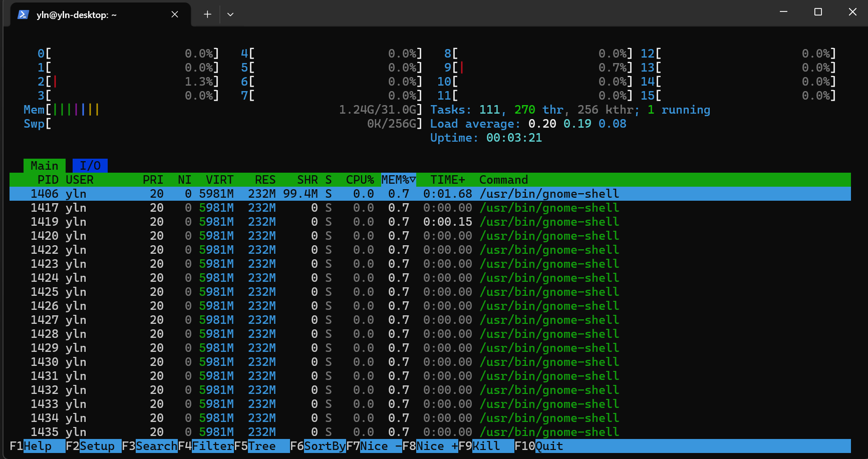Open a new terminal tab
This screenshot has width=868, height=459.
coord(207,15)
